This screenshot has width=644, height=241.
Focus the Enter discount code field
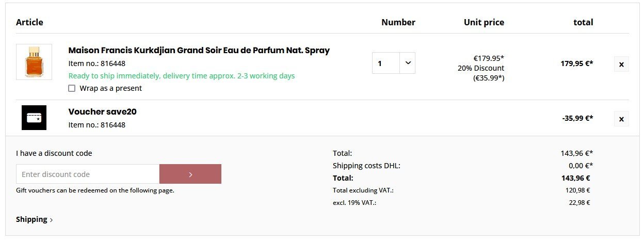(88, 174)
